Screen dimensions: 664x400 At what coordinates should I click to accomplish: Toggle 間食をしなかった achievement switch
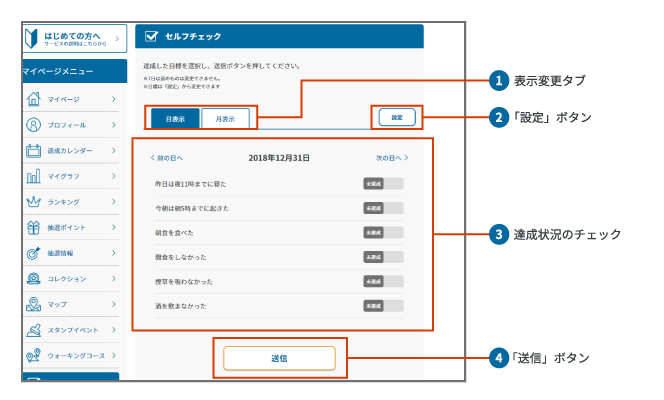coord(383,257)
